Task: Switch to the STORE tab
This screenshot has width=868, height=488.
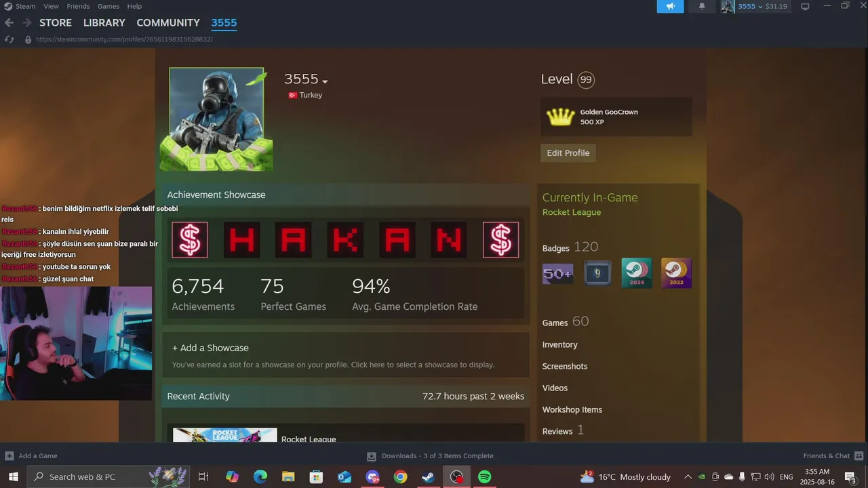Action: point(56,22)
